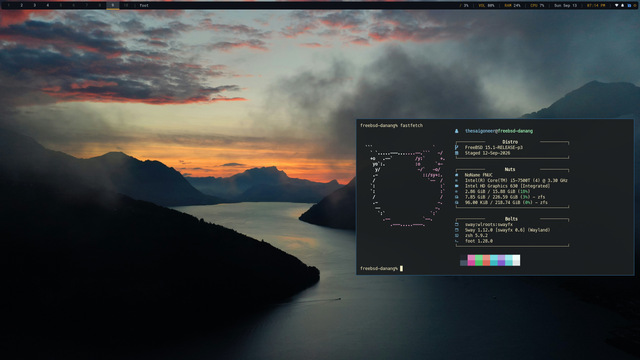Image resolution: width=640 pixels, height=360 pixels.
Task: Click the 'Sun Sep 13' date
Action: coord(565,5)
